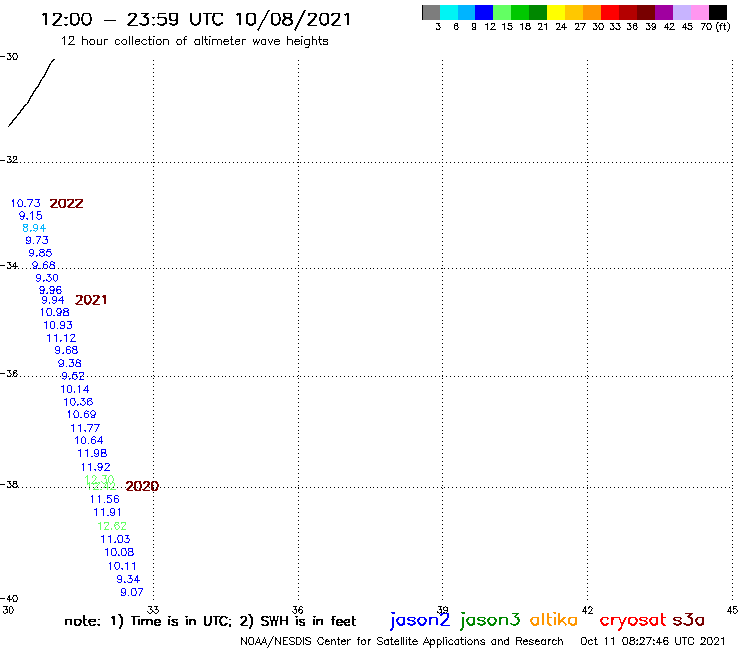
Task: Click the 2020 pass time label
Action: point(142,486)
